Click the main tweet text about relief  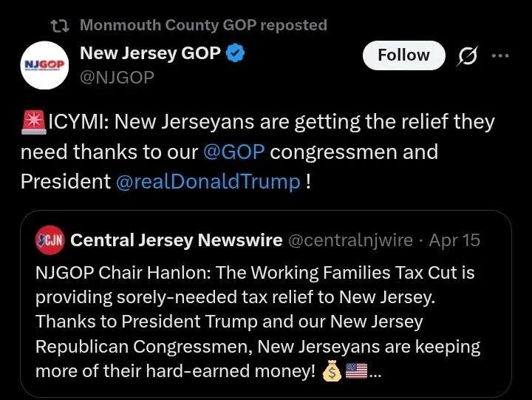(296, 122)
